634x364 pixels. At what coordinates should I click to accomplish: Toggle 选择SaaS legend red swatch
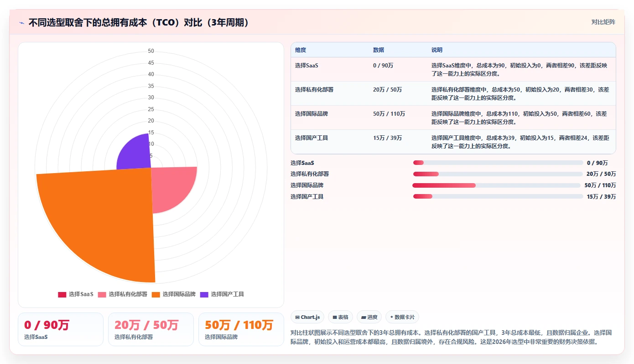pos(62,294)
